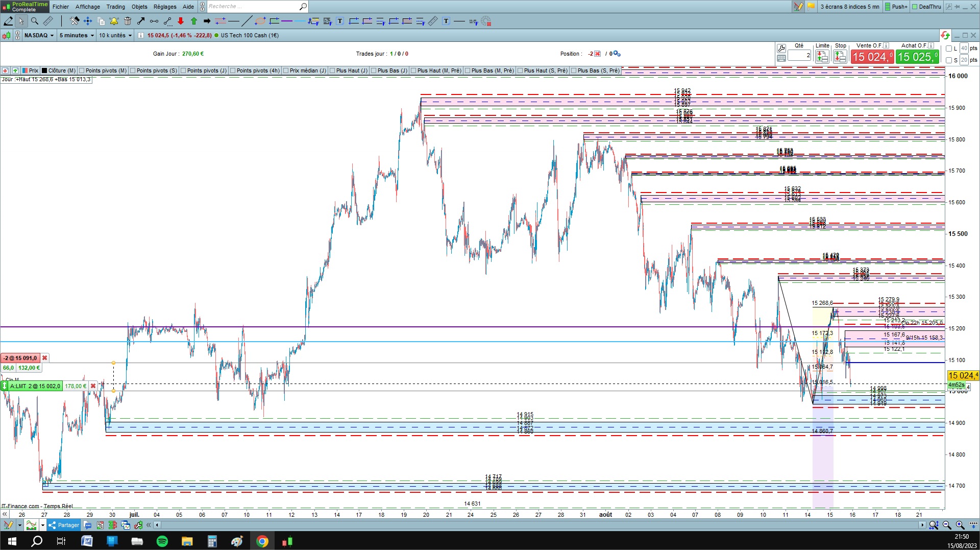Select the magnifier zoom tool
The image size is (980, 550).
[x=35, y=21]
